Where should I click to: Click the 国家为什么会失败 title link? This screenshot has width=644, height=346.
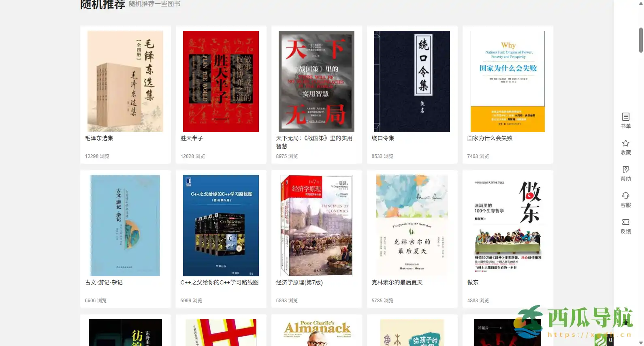pos(490,138)
